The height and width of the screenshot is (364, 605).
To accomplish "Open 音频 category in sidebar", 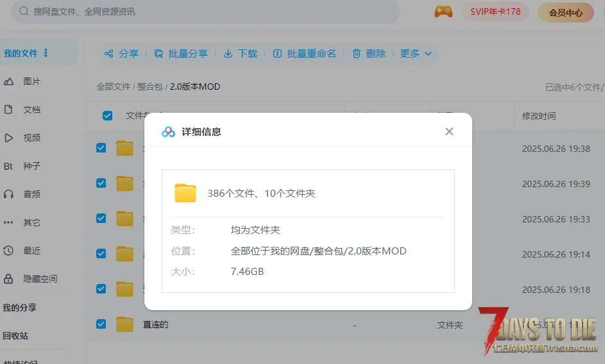I will pos(31,194).
